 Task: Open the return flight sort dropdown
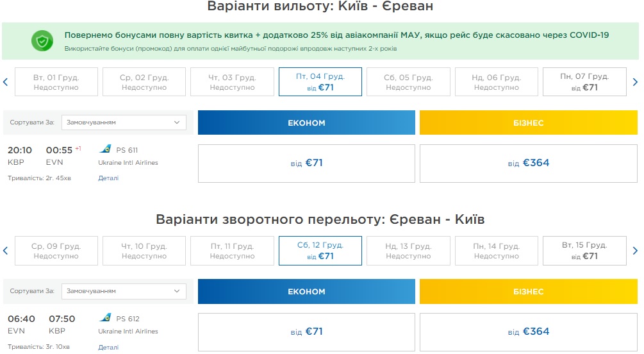(124, 291)
